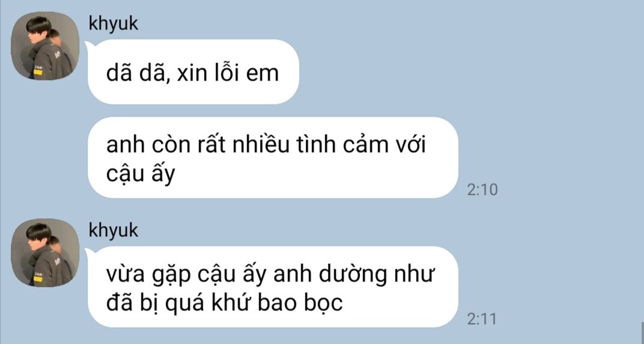Click yellow badge in avatar beside "dã dã" message
644x344 pixels.
pos(38,72)
